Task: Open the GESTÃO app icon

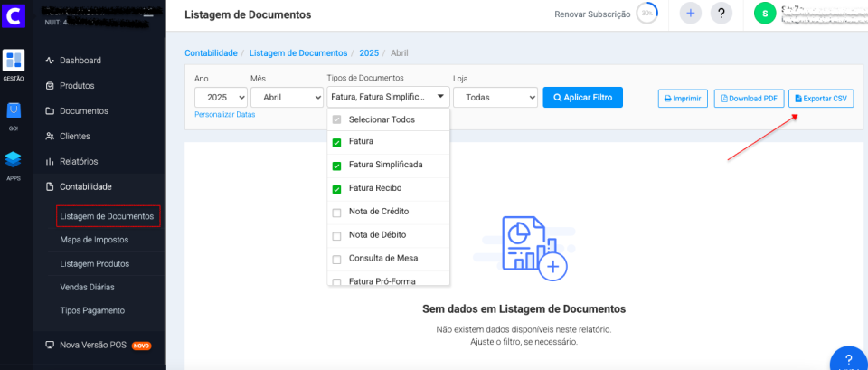Action: click(x=14, y=62)
